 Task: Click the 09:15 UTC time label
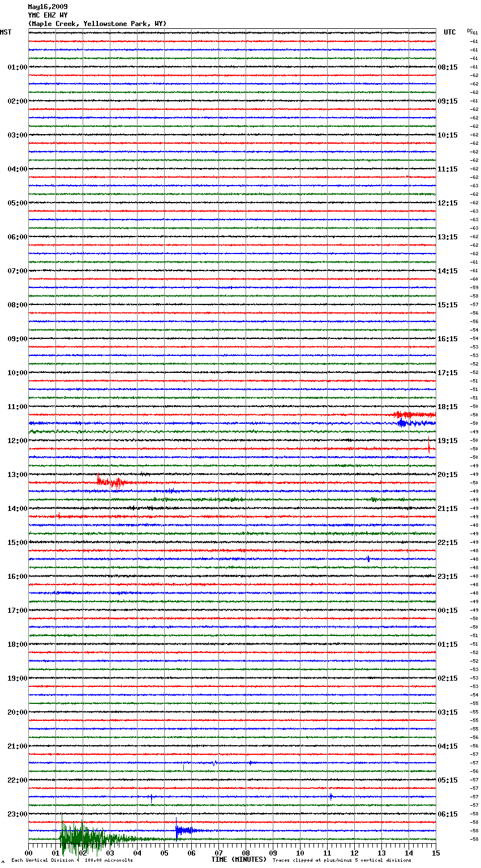[x=448, y=101]
